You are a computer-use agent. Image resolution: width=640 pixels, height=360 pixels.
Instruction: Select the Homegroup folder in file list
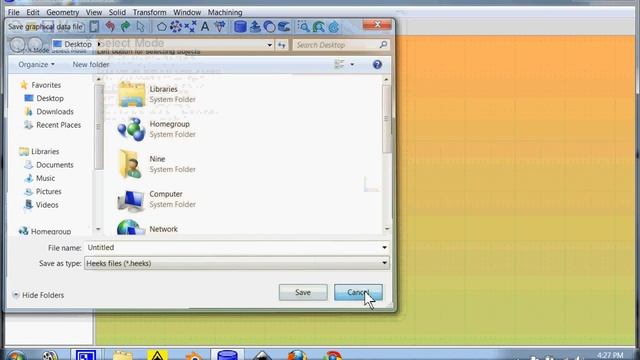157,129
